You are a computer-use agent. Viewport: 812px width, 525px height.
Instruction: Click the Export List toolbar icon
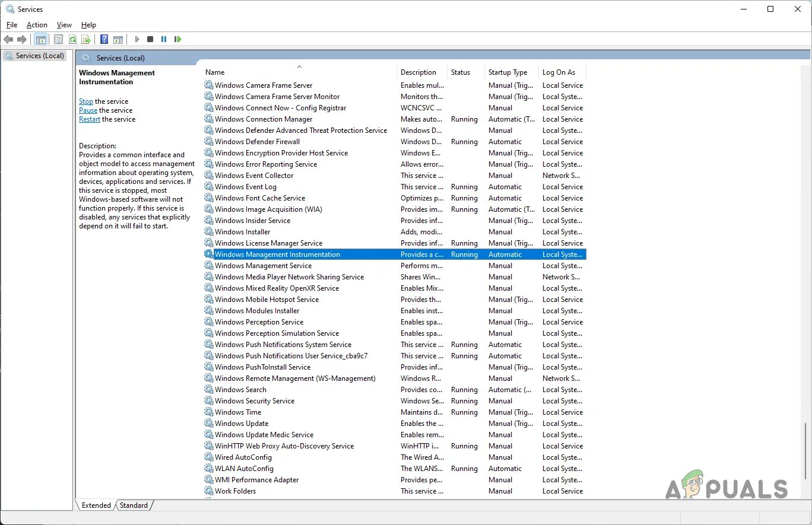pyautogui.click(x=86, y=39)
